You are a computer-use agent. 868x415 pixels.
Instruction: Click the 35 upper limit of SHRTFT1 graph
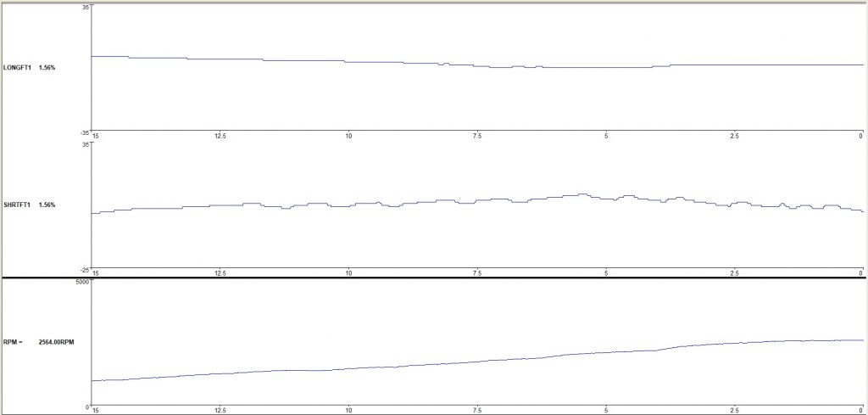point(86,144)
